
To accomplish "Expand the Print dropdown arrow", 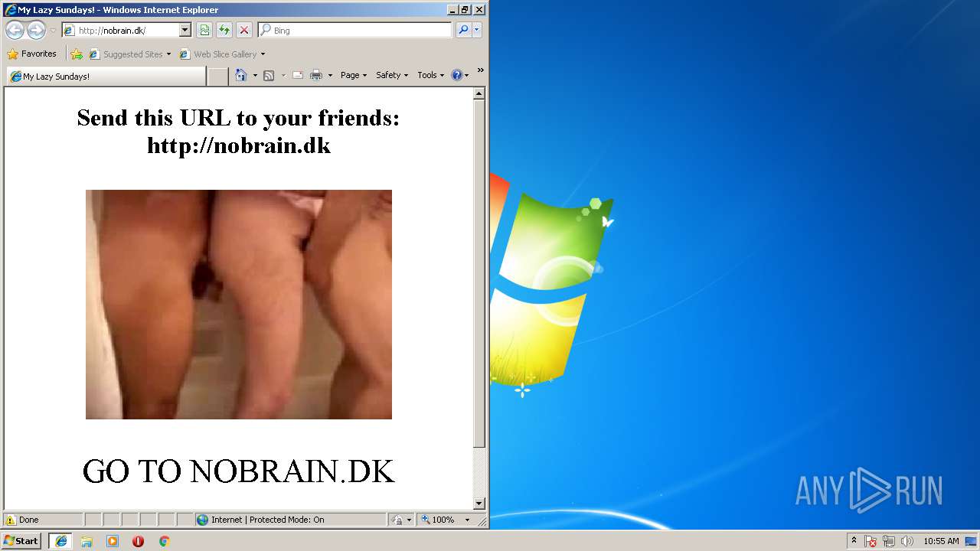I will 330,75.
